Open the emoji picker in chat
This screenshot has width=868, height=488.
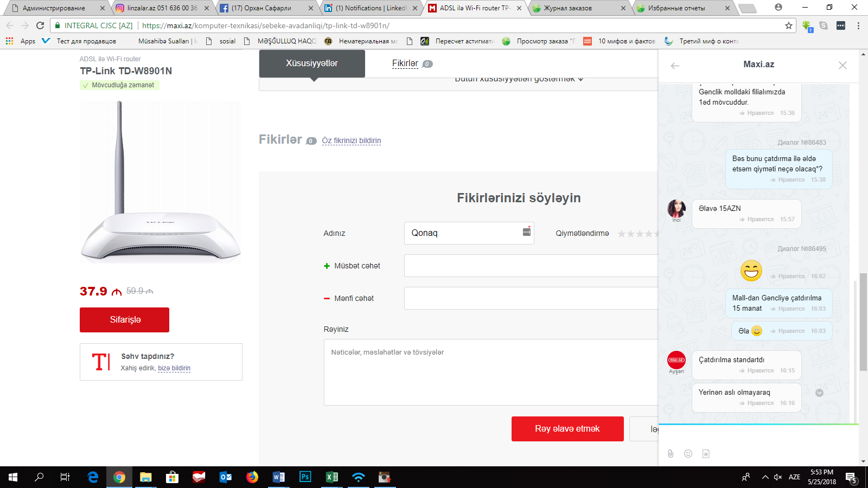(688, 453)
